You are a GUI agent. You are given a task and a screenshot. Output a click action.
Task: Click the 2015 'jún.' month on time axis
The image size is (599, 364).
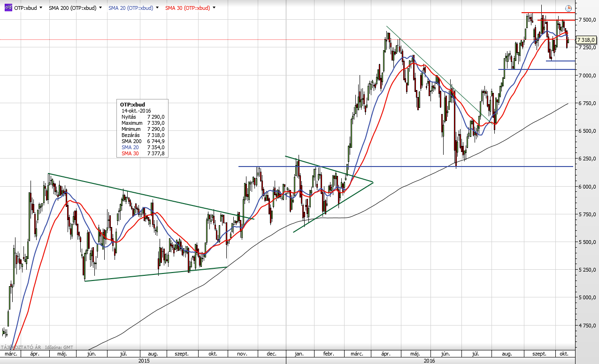point(92,354)
